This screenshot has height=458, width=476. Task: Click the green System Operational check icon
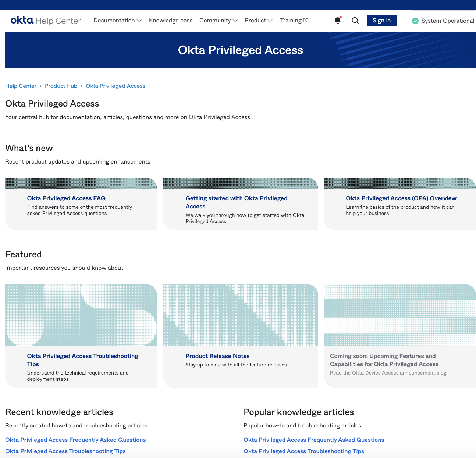pos(415,21)
